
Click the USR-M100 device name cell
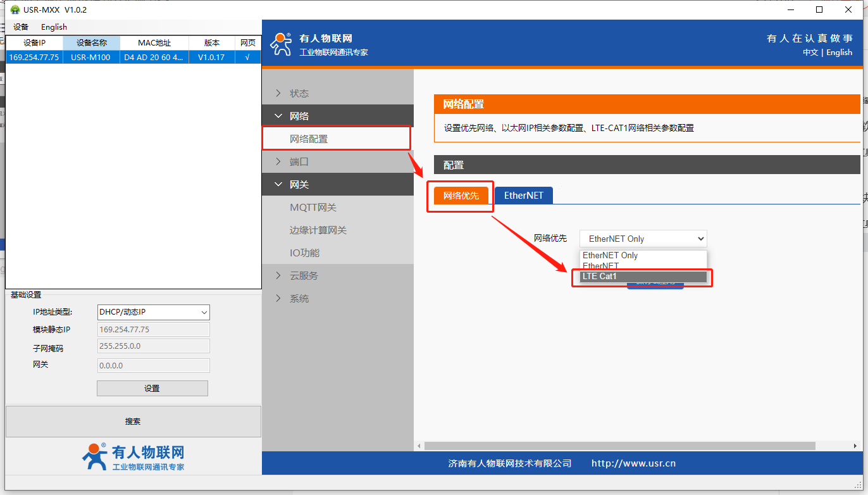click(91, 57)
